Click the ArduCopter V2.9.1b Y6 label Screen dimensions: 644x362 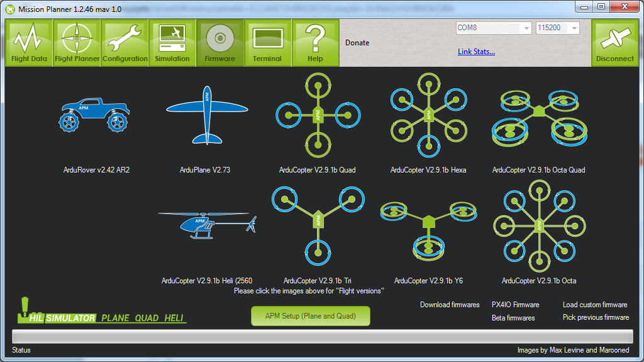click(x=428, y=281)
